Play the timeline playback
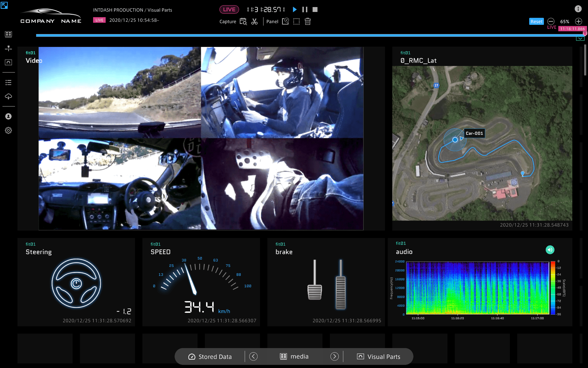The width and height of the screenshot is (588, 368). click(295, 10)
